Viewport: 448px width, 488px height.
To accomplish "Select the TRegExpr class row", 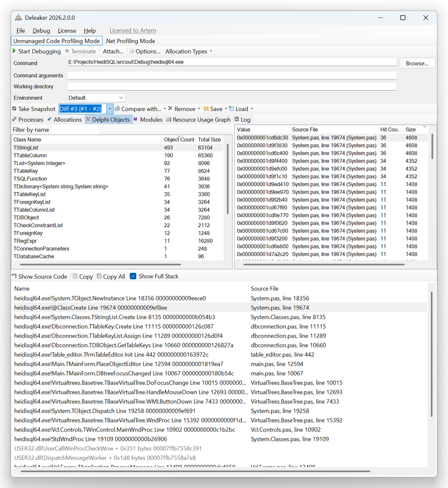I will [x=118, y=241].
